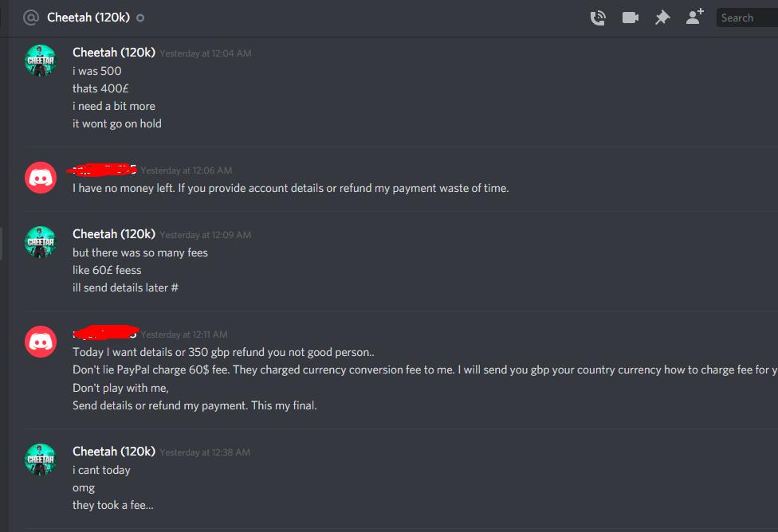Click the Cheetah (120k) channel header title

click(x=88, y=18)
